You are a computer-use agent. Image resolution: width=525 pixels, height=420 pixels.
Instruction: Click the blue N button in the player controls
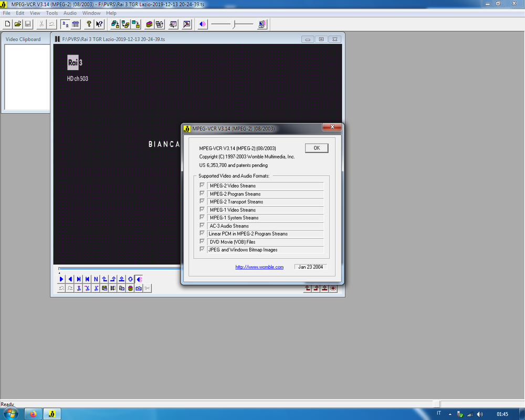tap(96, 279)
